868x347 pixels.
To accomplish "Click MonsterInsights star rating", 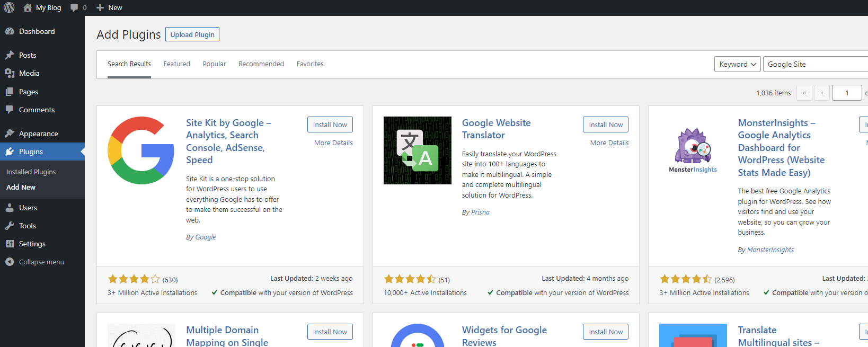I will [686, 279].
